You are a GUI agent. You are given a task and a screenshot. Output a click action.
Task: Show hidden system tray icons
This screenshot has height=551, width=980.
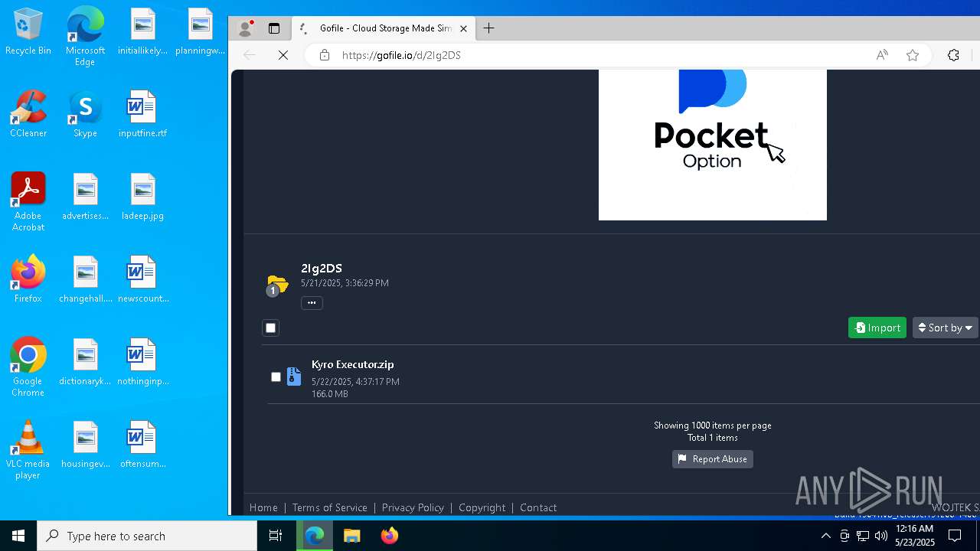pyautogui.click(x=825, y=536)
